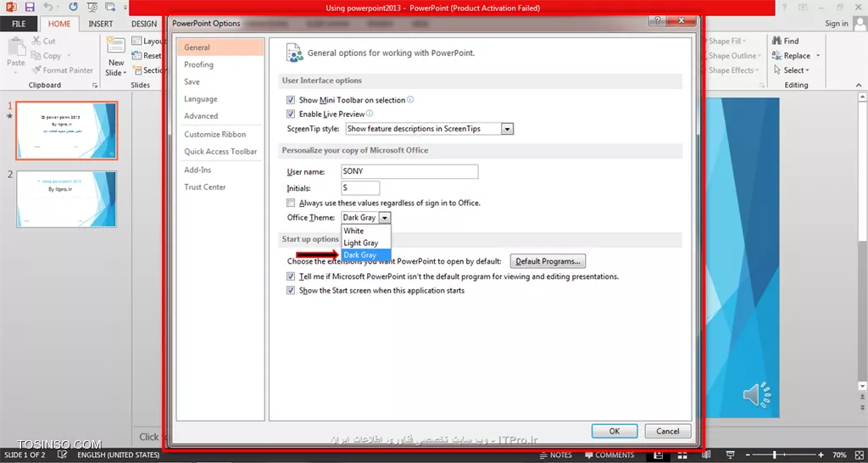Click the sound speaker icon on slide
Image resolution: width=868 pixels, height=463 pixels.
pos(757,394)
